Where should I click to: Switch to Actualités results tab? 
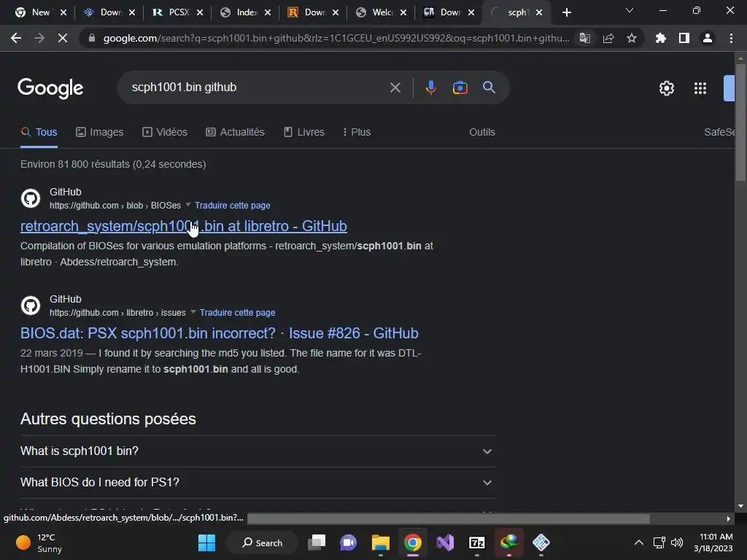click(x=235, y=133)
